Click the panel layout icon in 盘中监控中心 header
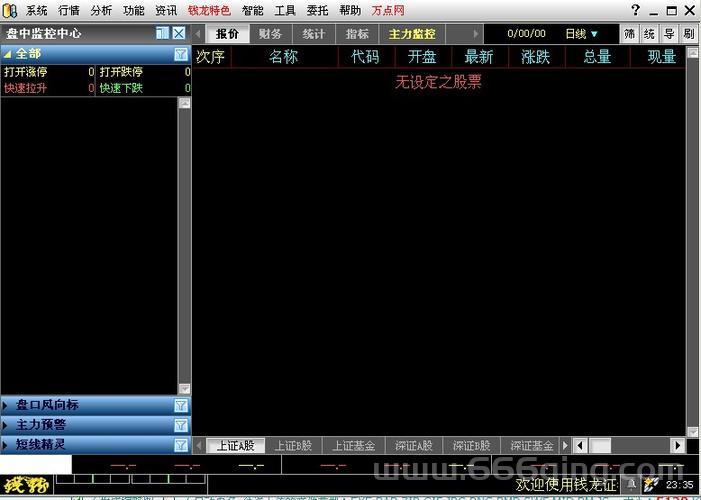The height and width of the screenshot is (500, 701). (x=163, y=33)
